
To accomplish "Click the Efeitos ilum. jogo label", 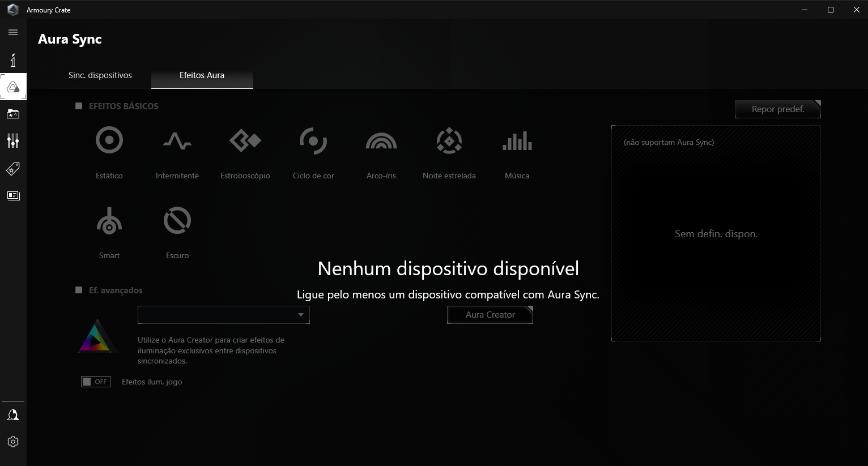I will coord(152,382).
